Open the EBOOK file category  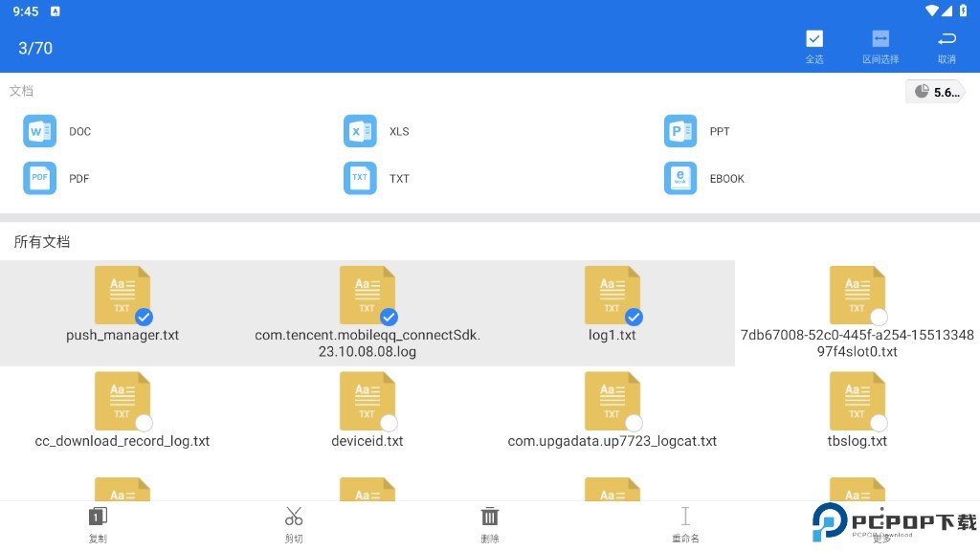[x=680, y=178]
